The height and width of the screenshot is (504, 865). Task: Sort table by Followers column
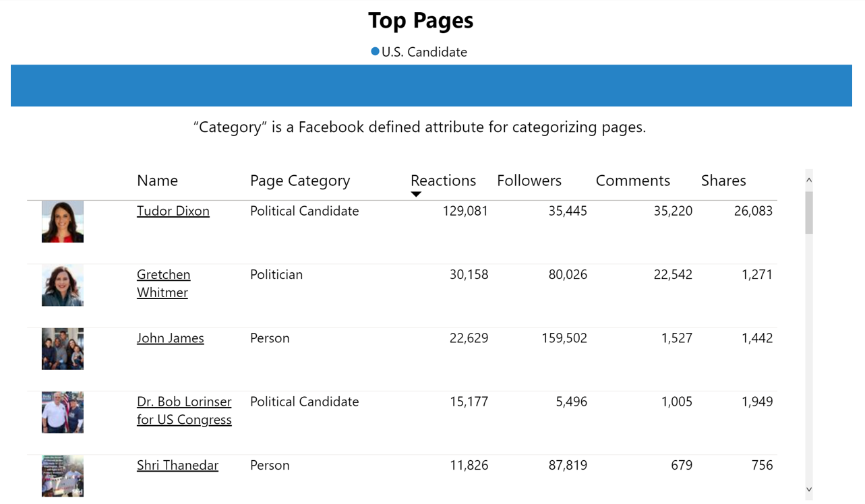pyautogui.click(x=529, y=181)
